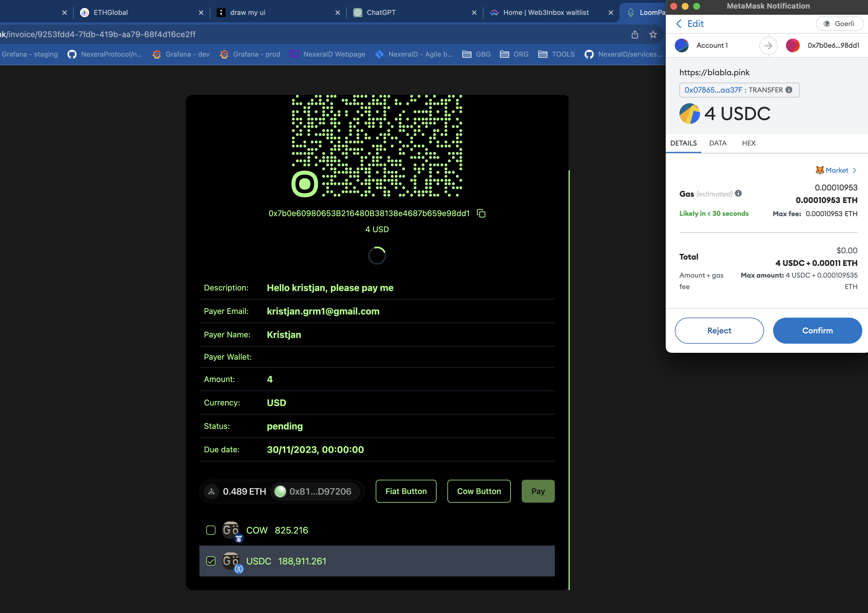The width and height of the screenshot is (868, 613).
Task: Click the COW token icon
Action: 231,530
